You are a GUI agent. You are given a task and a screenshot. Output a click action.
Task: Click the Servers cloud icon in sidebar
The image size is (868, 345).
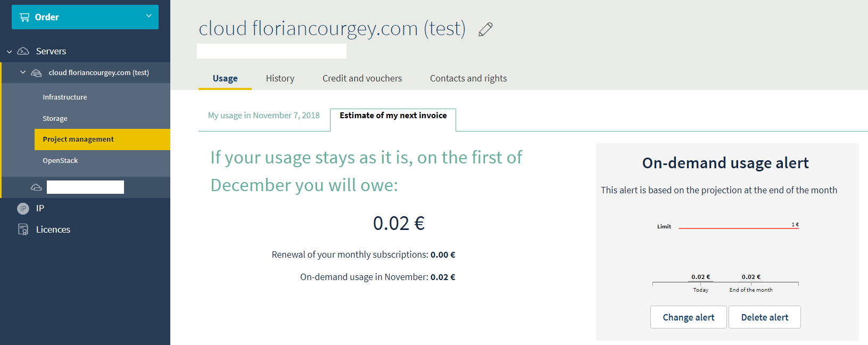23,51
